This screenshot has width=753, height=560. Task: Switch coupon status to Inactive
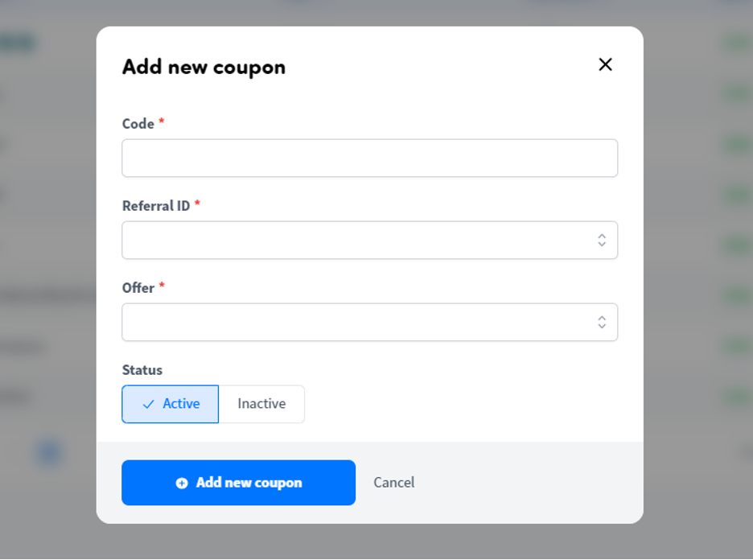coord(261,404)
